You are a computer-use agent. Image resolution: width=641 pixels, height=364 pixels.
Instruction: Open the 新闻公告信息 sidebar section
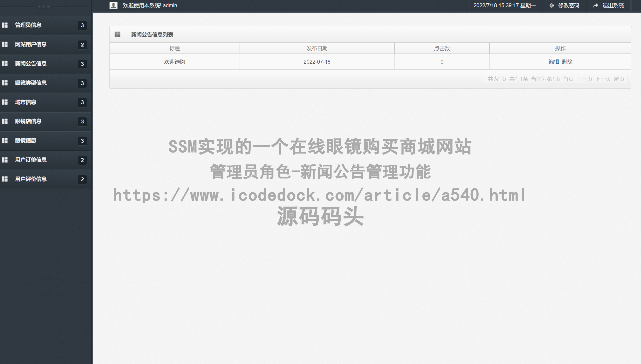pos(31,64)
